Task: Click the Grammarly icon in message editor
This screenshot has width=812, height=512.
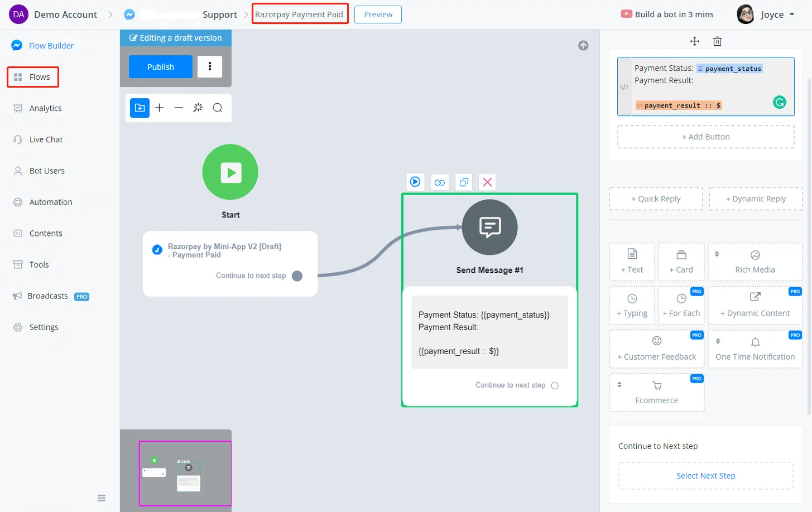Action: (780, 102)
